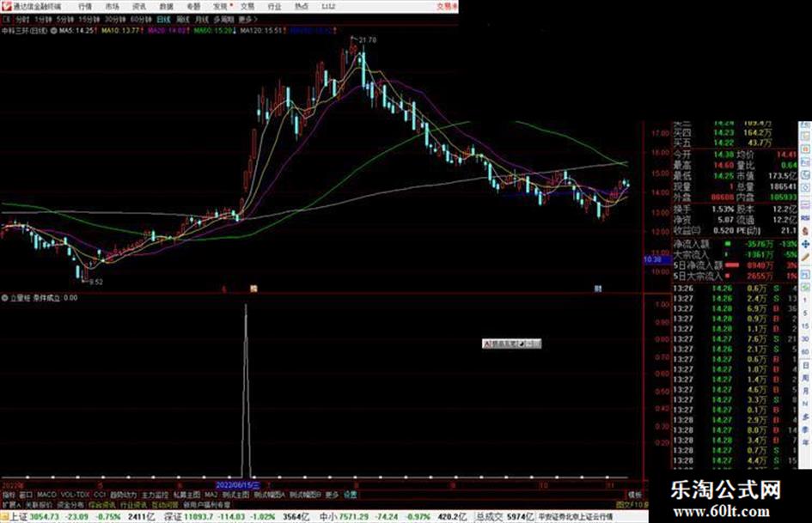Switch to 60分钟 period
812x523 pixels.
pos(141,19)
